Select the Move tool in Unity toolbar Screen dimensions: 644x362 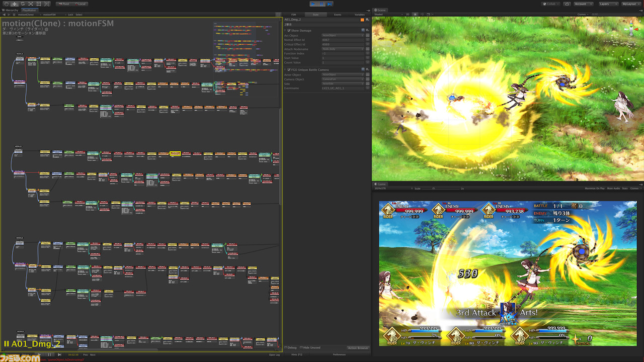[x=14, y=4]
